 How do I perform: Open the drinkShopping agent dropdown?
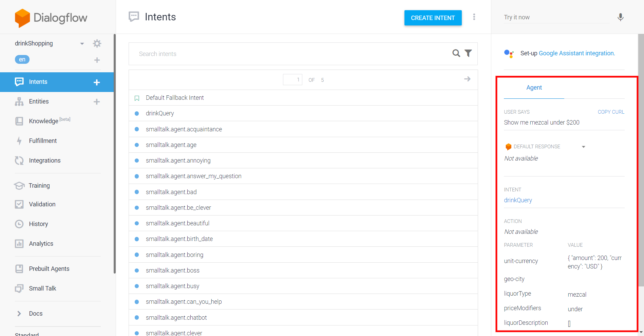(x=82, y=43)
